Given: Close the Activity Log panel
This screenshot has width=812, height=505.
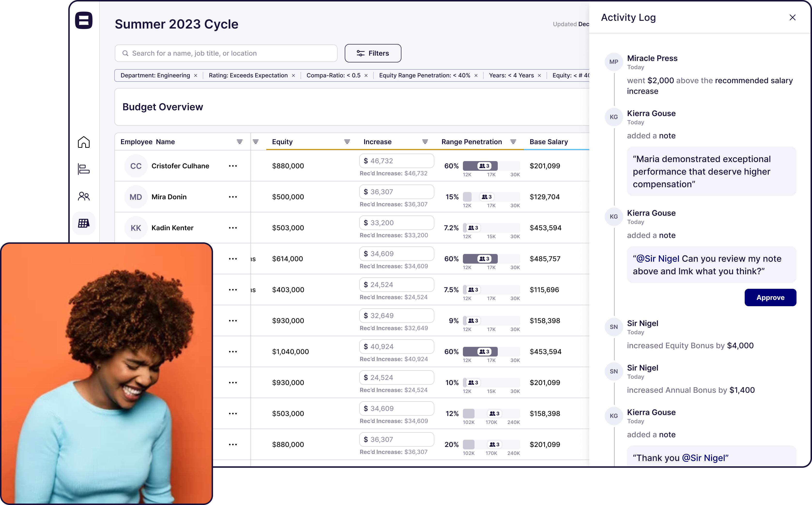Looking at the screenshot, I should pos(792,17).
